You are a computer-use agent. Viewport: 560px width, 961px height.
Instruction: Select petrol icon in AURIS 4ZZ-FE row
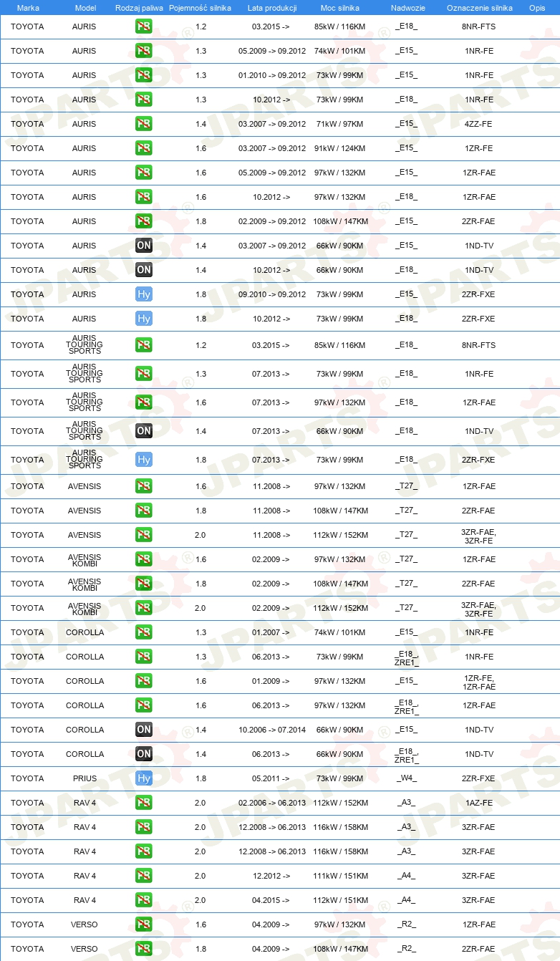tap(144, 124)
